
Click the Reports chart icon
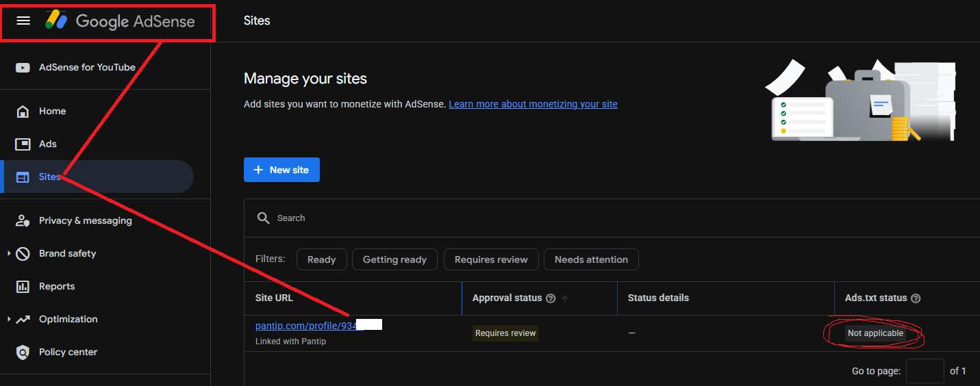tap(23, 286)
